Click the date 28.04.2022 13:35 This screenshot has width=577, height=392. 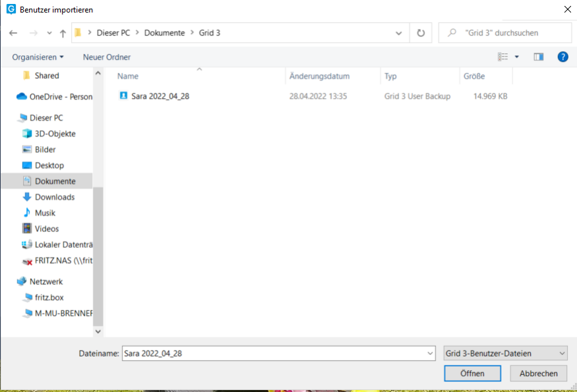318,96
